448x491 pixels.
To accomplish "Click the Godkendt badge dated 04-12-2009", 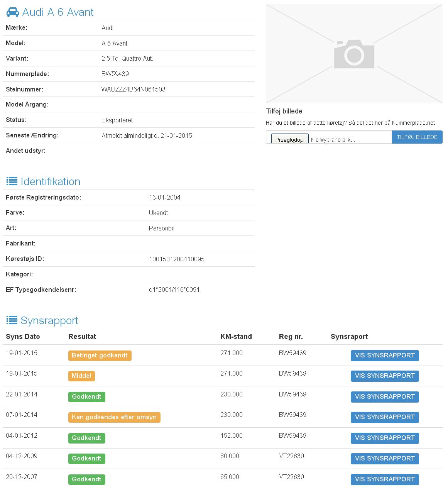I will (87, 459).
